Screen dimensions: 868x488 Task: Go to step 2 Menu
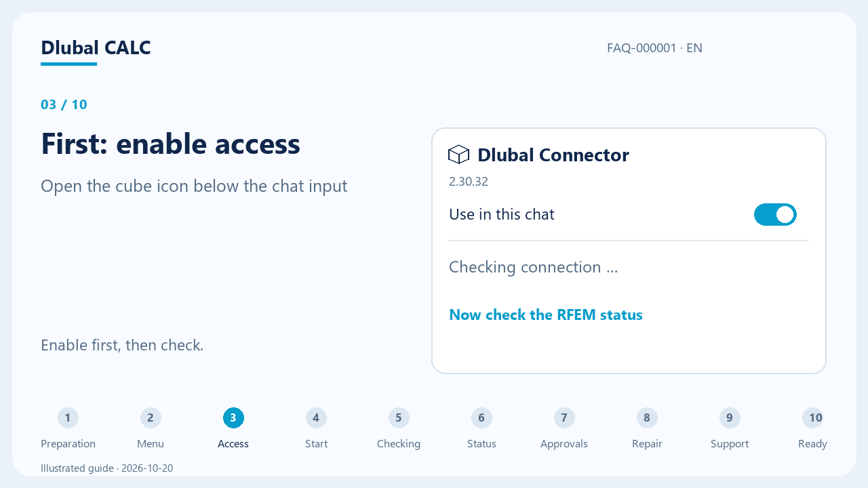(151, 430)
